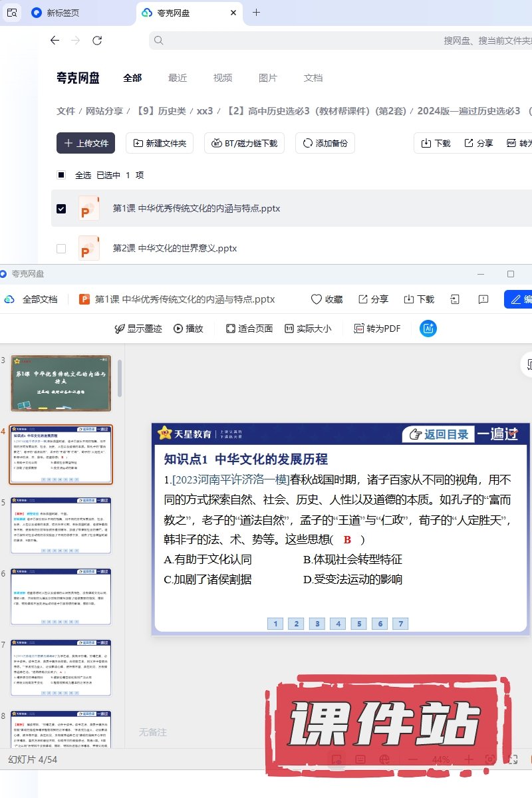Screen dimensions: 532x798
Task: Check the 第2课 中华文化的世界意义 checkbox
Action: [61, 249]
